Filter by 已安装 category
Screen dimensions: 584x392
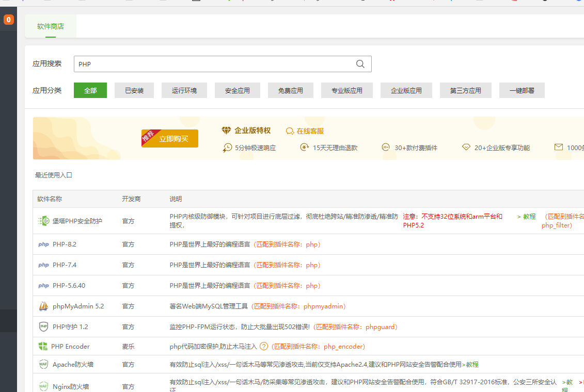point(134,90)
